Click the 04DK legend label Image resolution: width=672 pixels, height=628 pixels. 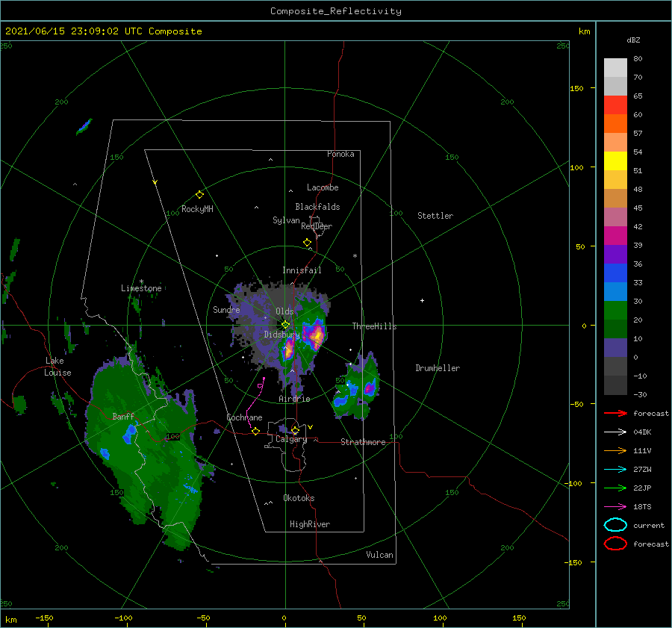pyautogui.click(x=642, y=432)
